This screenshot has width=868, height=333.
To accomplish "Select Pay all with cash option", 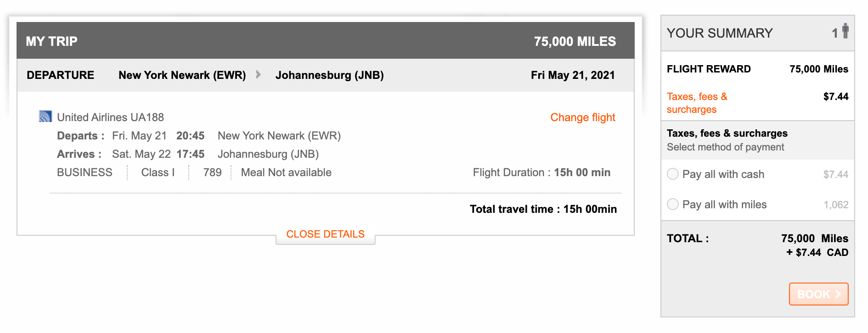I will coord(673,174).
